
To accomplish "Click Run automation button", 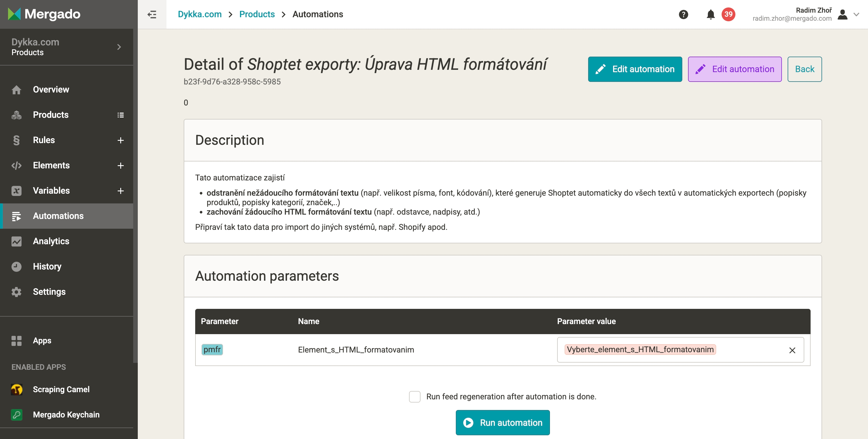I will click(502, 422).
